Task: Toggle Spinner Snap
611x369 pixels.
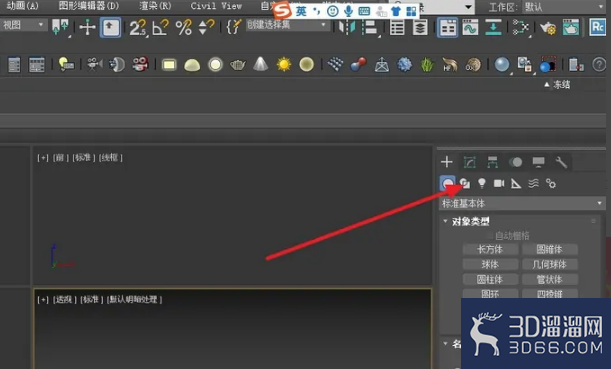Action: (x=206, y=27)
